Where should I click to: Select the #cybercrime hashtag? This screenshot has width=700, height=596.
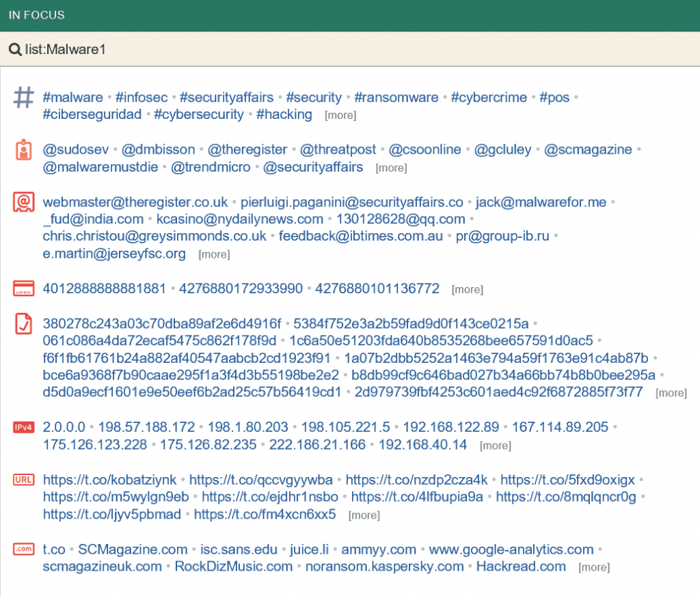click(489, 97)
